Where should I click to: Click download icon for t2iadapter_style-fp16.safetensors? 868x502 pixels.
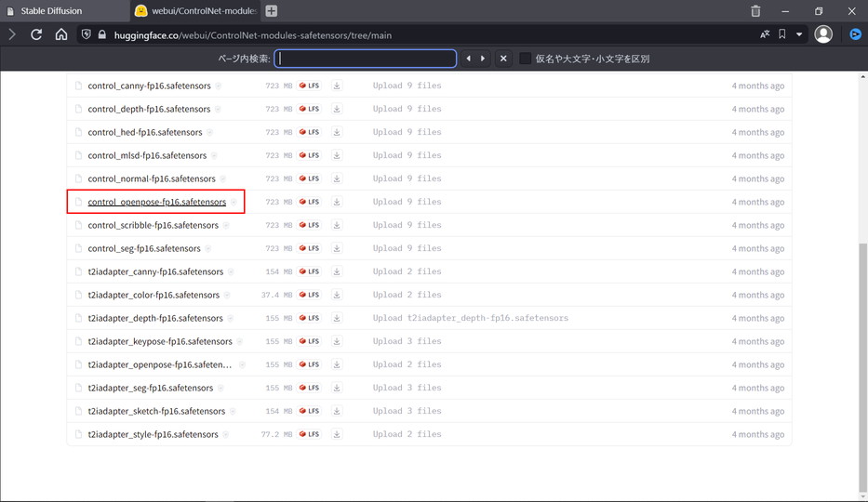coord(337,434)
